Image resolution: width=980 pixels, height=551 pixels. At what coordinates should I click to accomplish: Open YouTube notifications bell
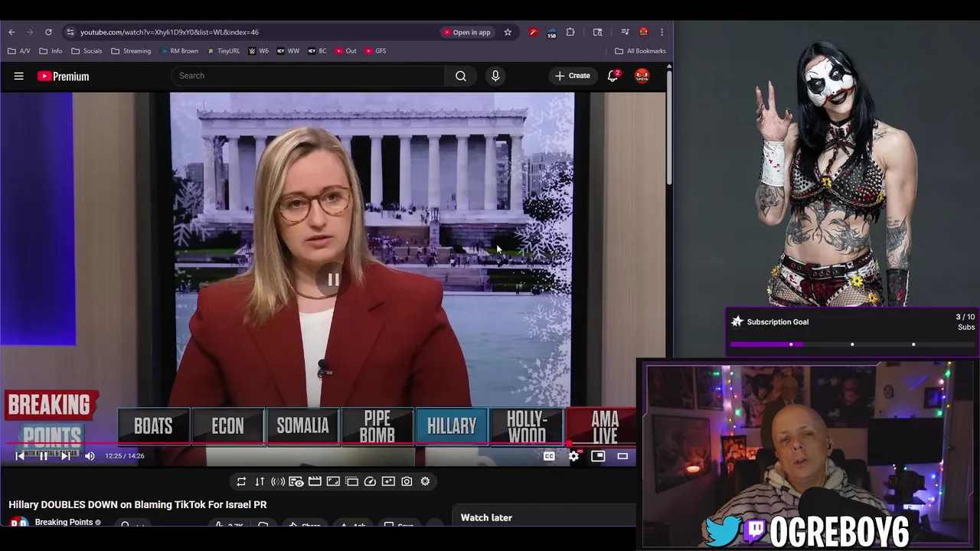612,76
